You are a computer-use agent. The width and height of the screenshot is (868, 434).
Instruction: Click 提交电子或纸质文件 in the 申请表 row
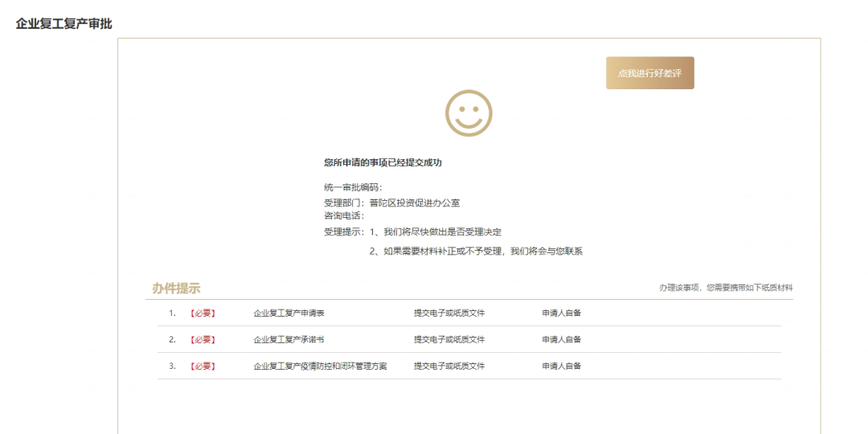(448, 313)
